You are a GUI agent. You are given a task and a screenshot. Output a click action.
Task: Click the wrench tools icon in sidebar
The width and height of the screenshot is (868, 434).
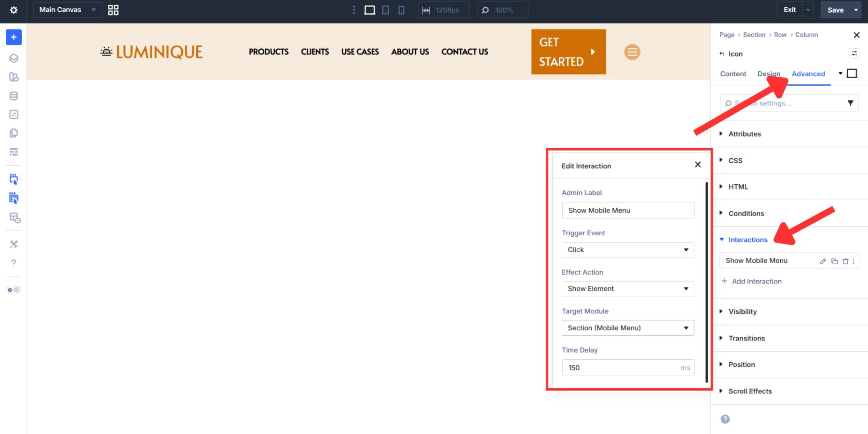point(14,244)
